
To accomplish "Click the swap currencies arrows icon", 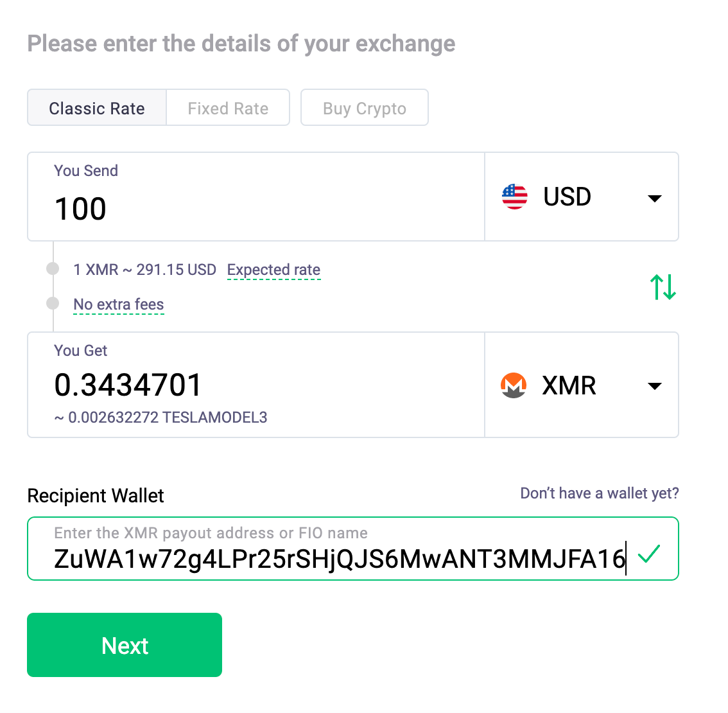I will pos(663,287).
